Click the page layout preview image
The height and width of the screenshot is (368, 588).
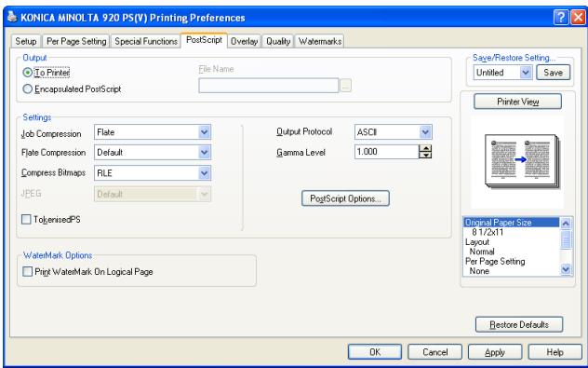point(522,161)
